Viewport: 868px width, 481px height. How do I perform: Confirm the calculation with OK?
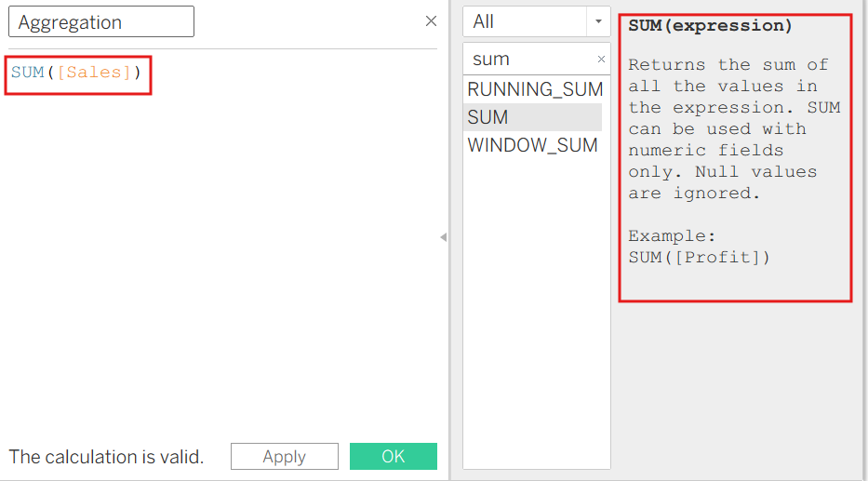pyautogui.click(x=393, y=456)
